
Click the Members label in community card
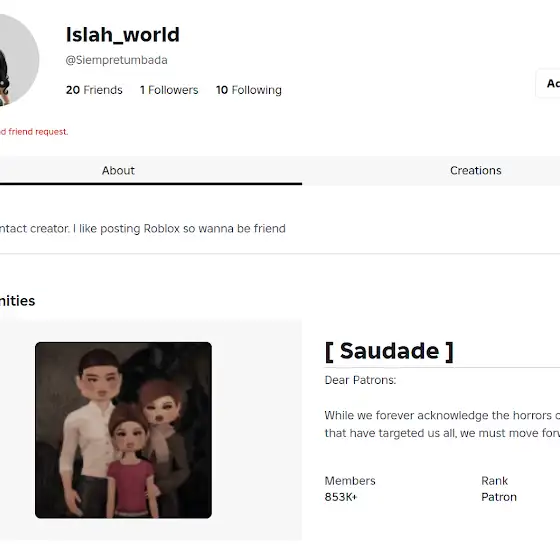tap(350, 481)
